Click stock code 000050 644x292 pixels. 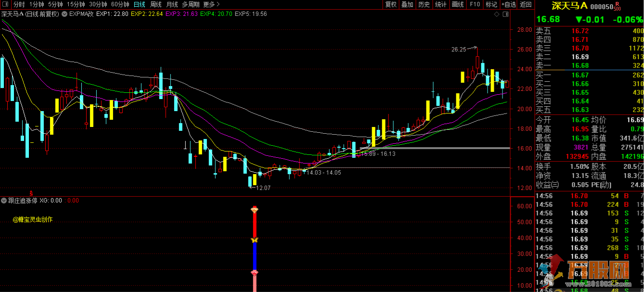coord(602,6)
